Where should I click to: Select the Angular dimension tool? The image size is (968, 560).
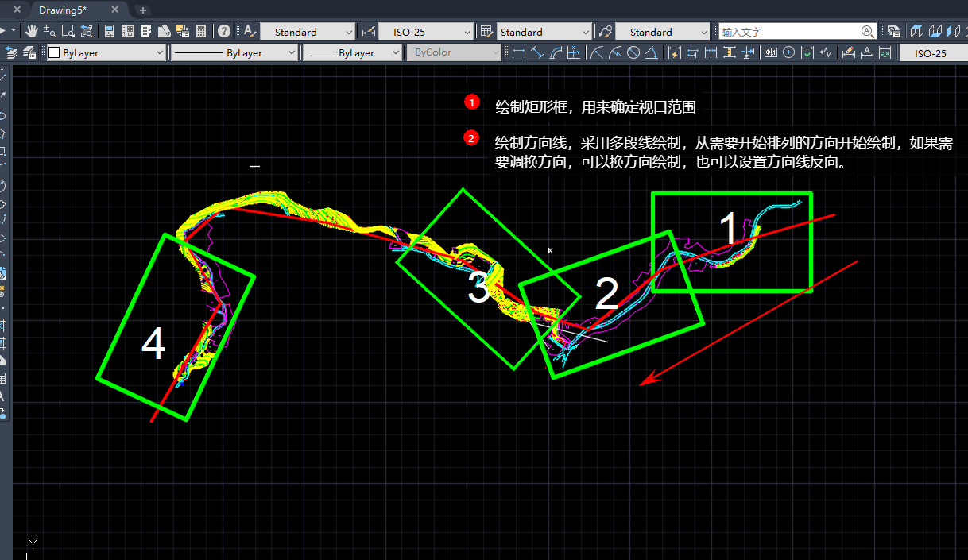click(652, 52)
